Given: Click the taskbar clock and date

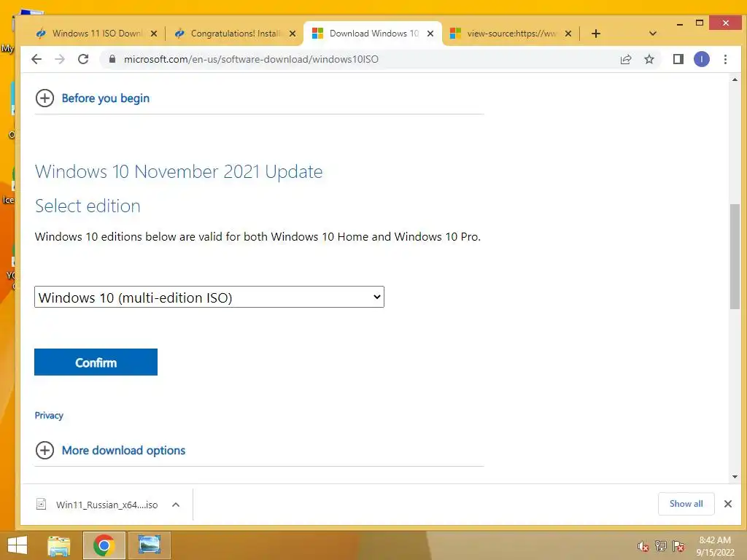Looking at the screenshot, I should tap(715, 546).
